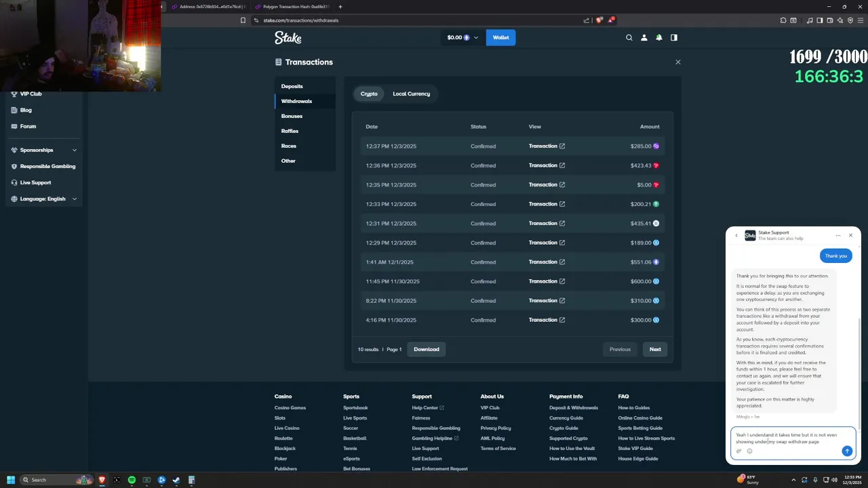This screenshot has width=868, height=488.
Task: Open the search magnifier in Stake header
Action: 629,37
